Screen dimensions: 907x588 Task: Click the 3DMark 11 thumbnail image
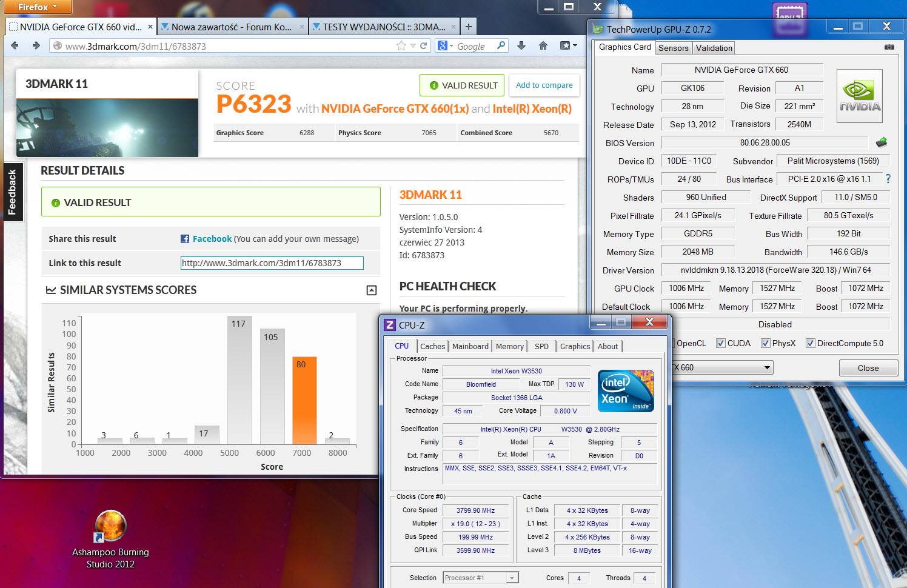click(x=107, y=128)
